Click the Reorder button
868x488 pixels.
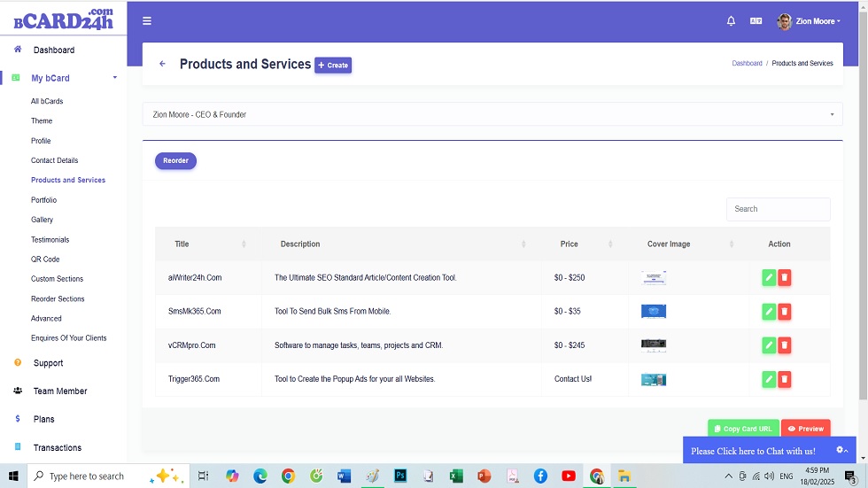[x=175, y=160]
